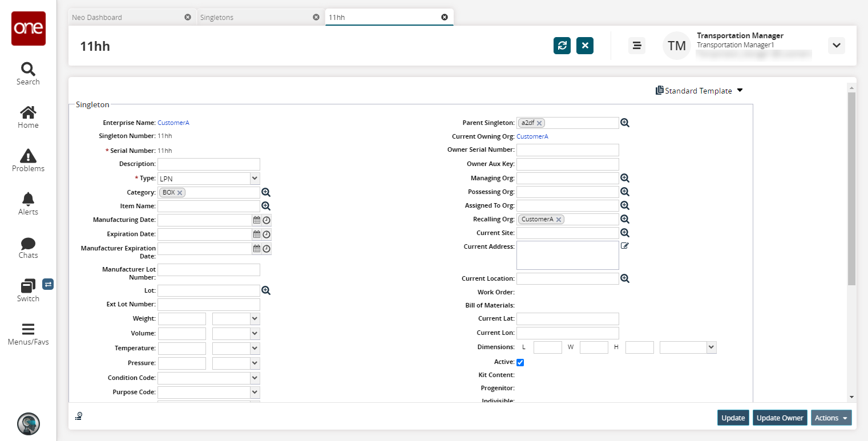The height and width of the screenshot is (441, 868).
Task: Open CustomerA Enterprise Name link
Action: (x=173, y=123)
